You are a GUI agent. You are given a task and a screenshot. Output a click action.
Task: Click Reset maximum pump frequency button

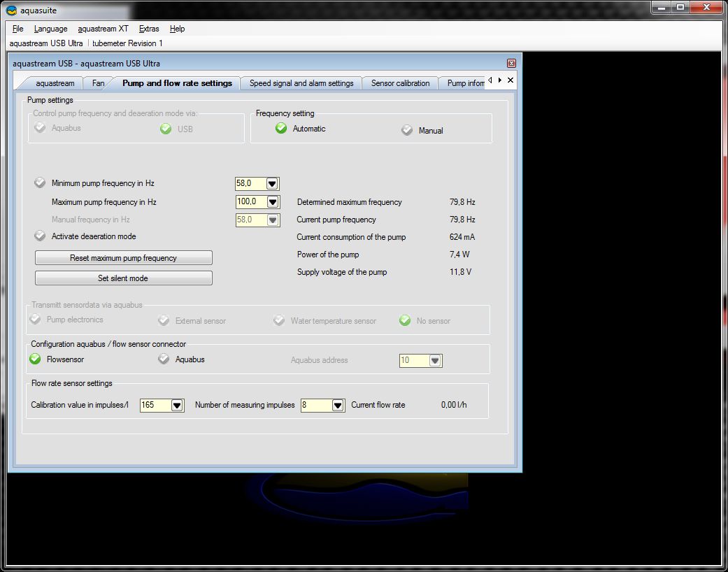[x=124, y=258]
